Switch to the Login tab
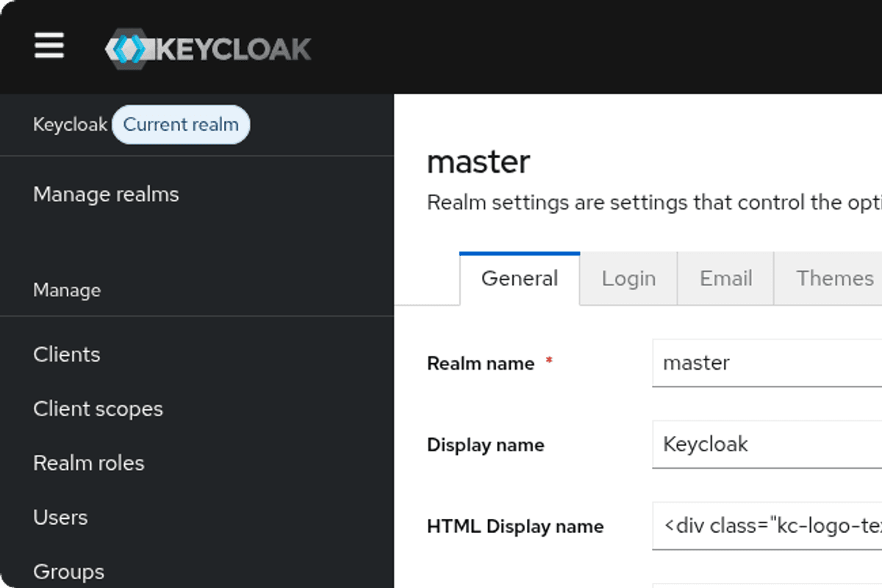This screenshot has height=588, width=882. 628,279
